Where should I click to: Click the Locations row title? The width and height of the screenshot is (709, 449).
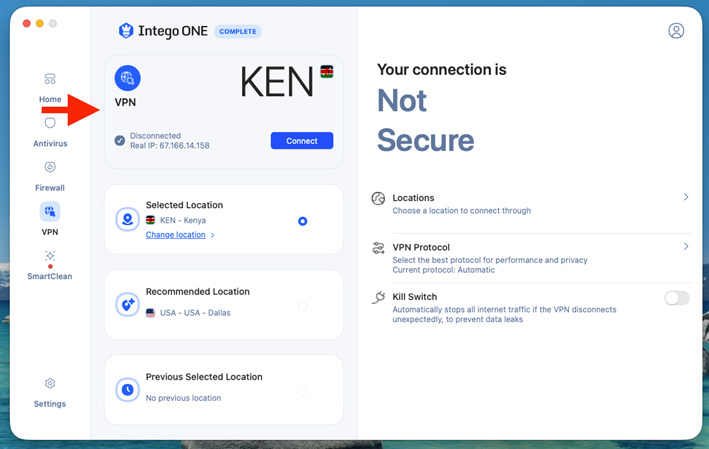point(413,198)
